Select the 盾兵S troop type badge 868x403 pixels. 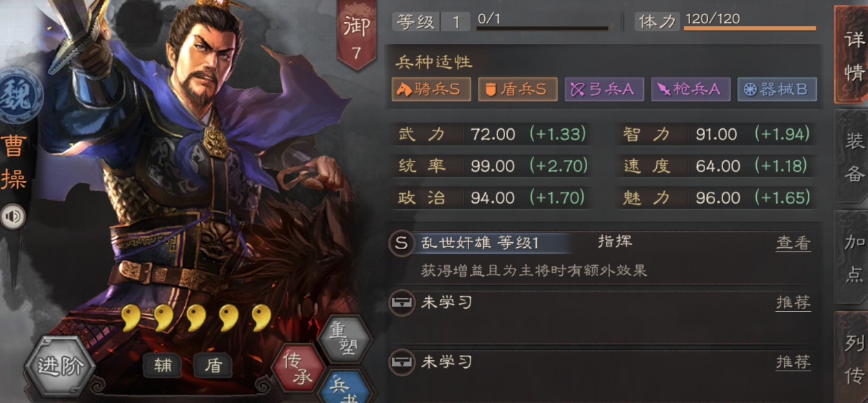517,89
